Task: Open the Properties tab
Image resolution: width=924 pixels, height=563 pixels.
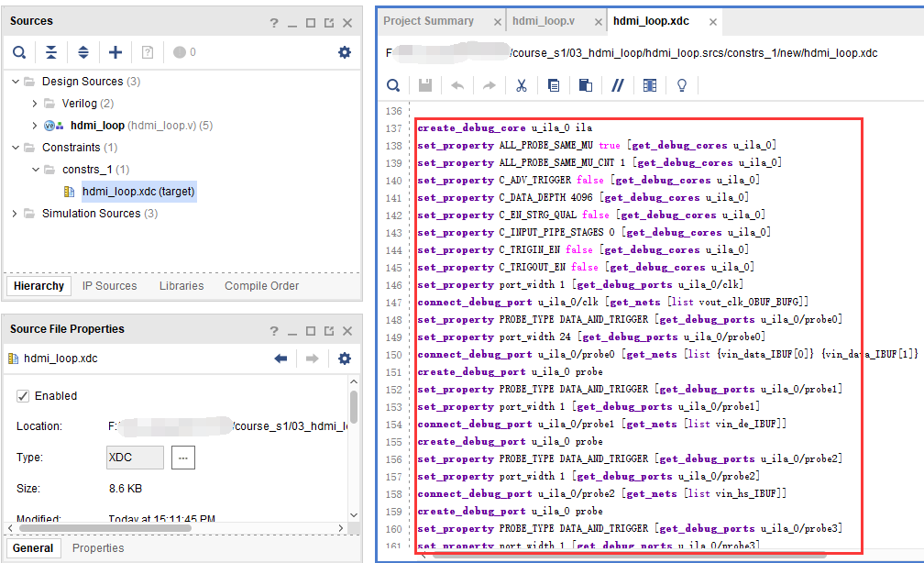Action: 98,548
